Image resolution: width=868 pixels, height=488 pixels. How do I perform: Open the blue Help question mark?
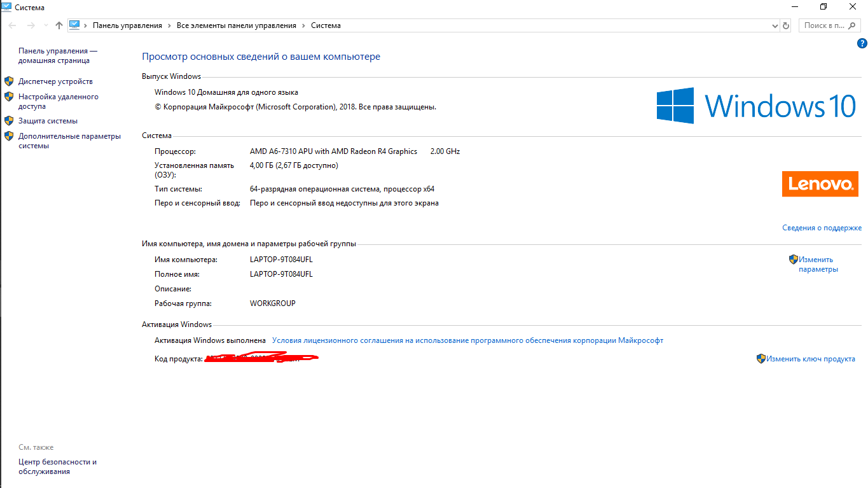point(862,44)
